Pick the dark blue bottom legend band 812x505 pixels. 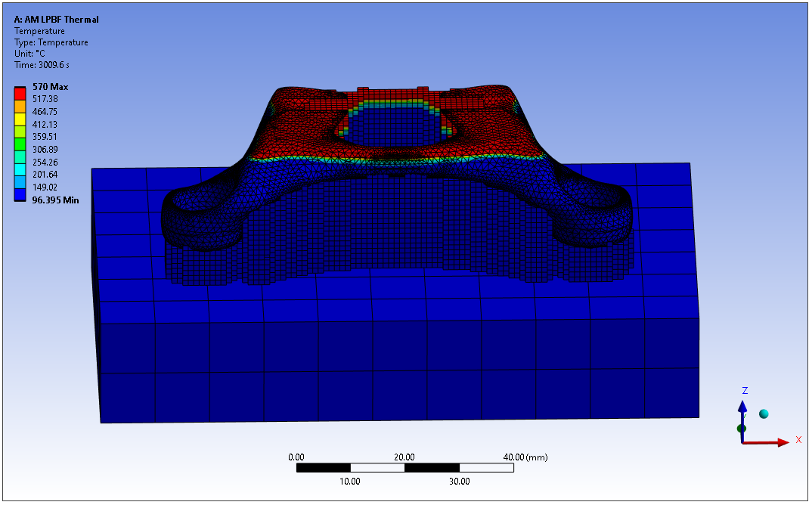coord(20,194)
